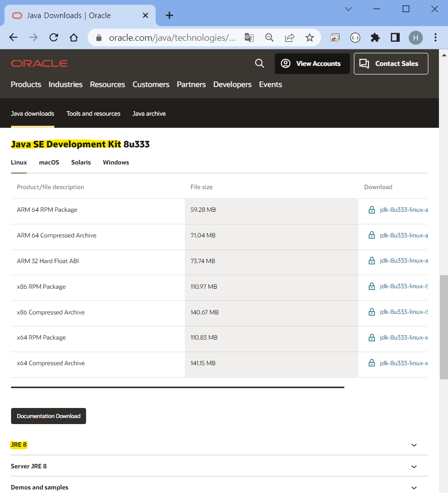Open the Chrome three-dot menu
This screenshot has width=448, height=493.
click(435, 38)
